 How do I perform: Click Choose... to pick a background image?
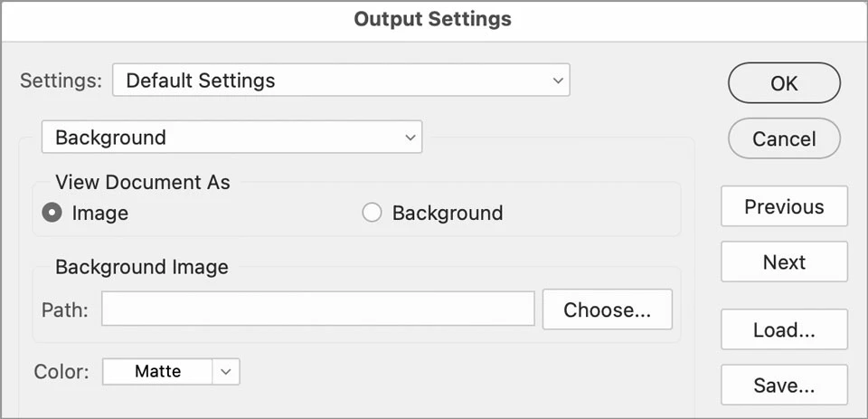pos(607,309)
